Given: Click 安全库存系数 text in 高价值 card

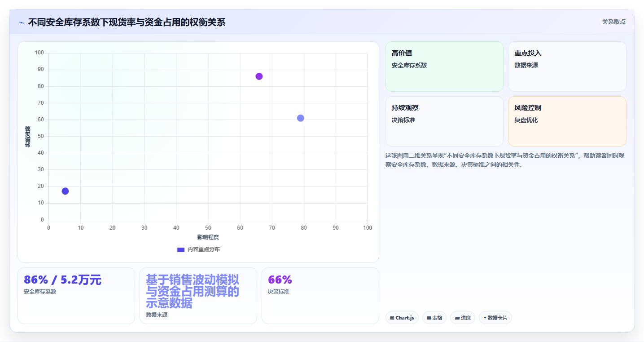Looking at the screenshot, I should tap(409, 65).
